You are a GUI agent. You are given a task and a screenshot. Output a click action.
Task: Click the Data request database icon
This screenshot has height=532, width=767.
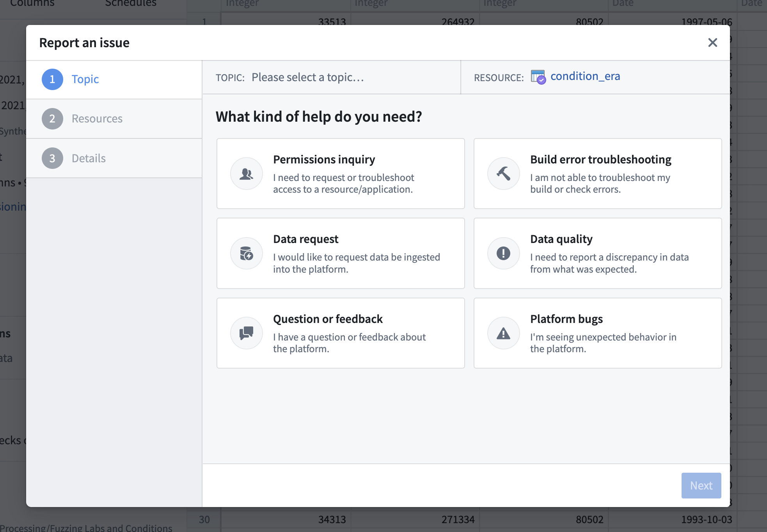246,254
